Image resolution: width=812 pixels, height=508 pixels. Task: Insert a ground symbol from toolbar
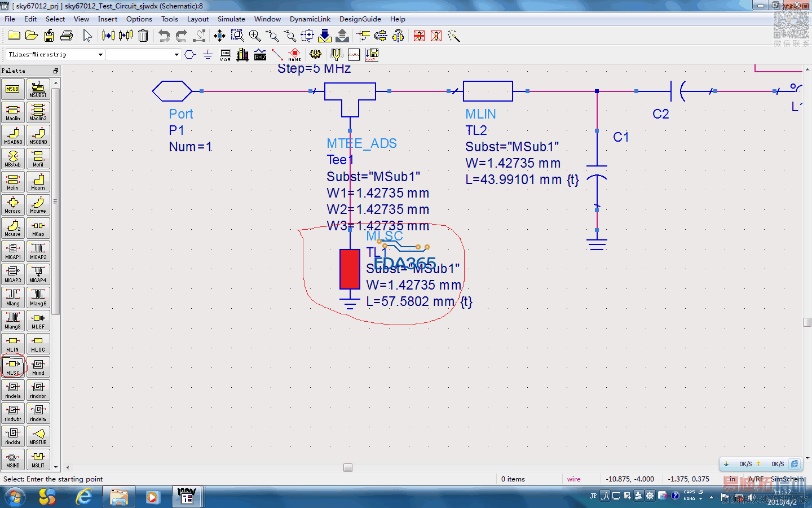pyautogui.click(x=208, y=54)
